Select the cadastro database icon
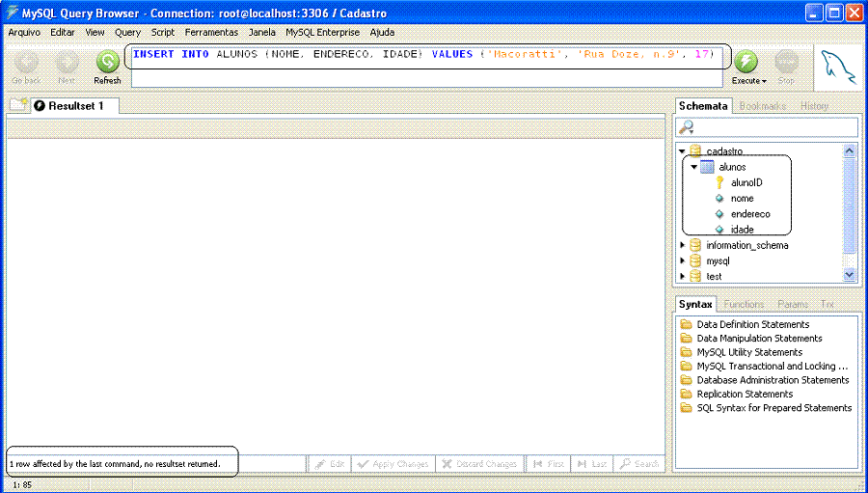The width and height of the screenshot is (868, 493). (695, 151)
